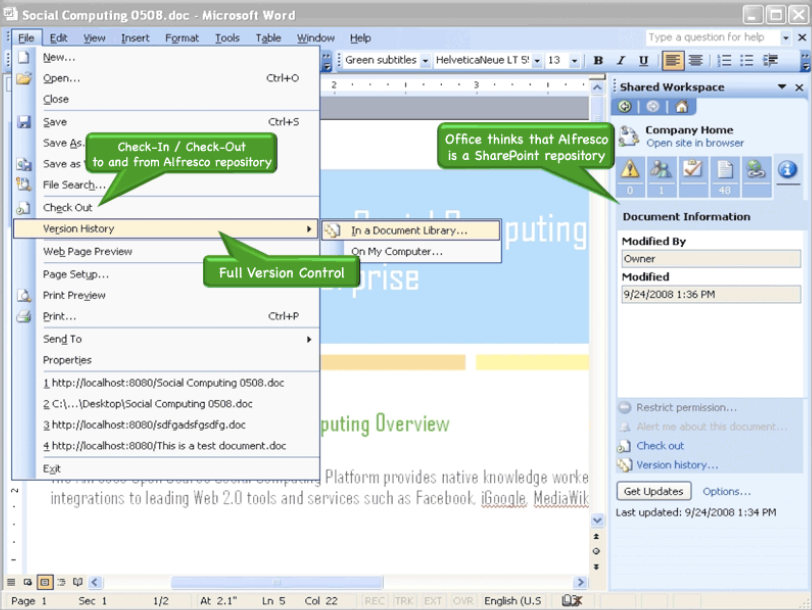Viewport: 812px width, 610px height.
Task: Open the Table menu
Action: (x=268, y=38)
